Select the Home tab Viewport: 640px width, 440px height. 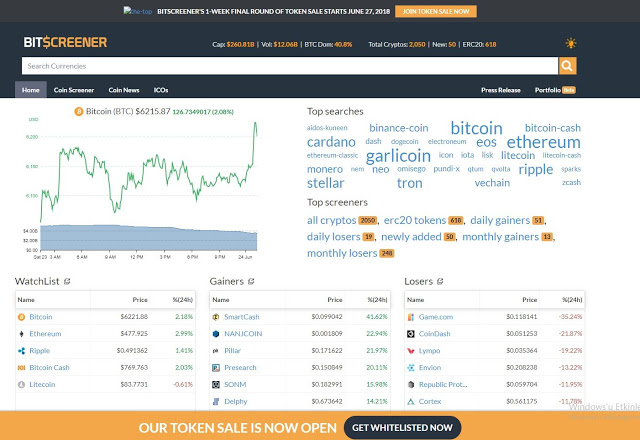coord(31,90)
